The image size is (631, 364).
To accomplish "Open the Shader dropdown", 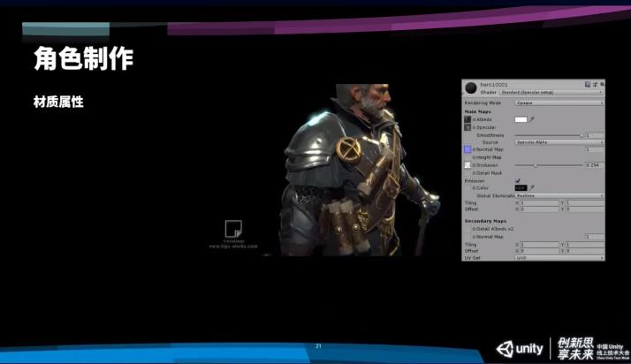I will pos(551,91).
